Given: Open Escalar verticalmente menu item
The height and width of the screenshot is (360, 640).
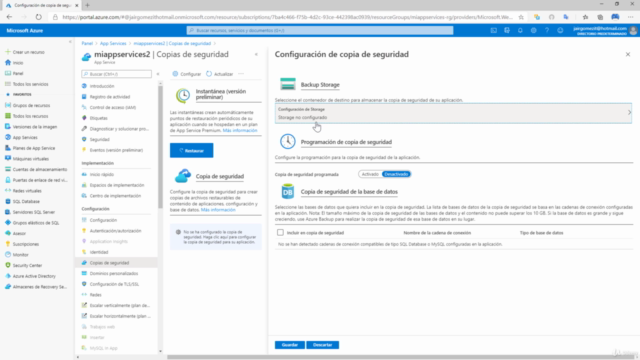Looking at the screenshot, I should tap(119, 305).
